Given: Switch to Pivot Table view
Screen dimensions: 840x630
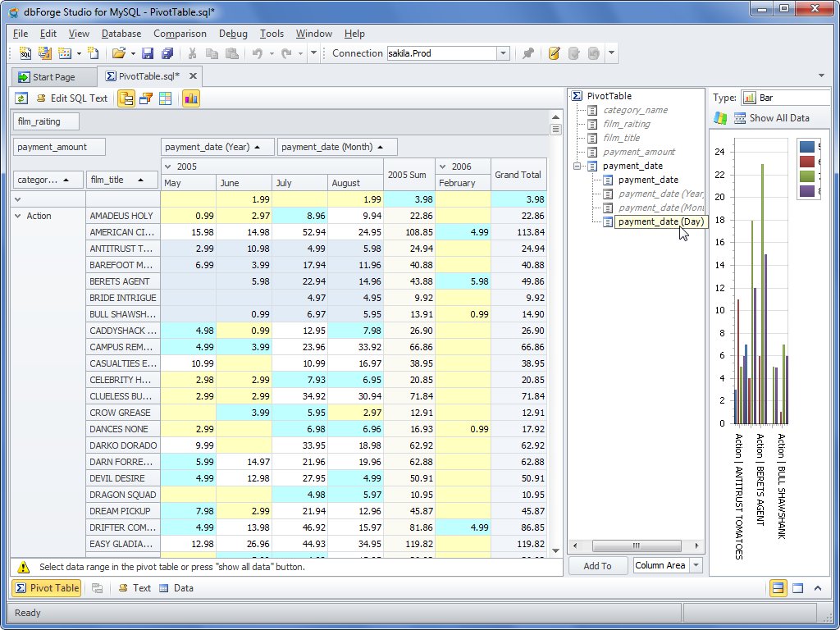Looking at the screenshot, I should pyautogui.click(x=46, y=588).
